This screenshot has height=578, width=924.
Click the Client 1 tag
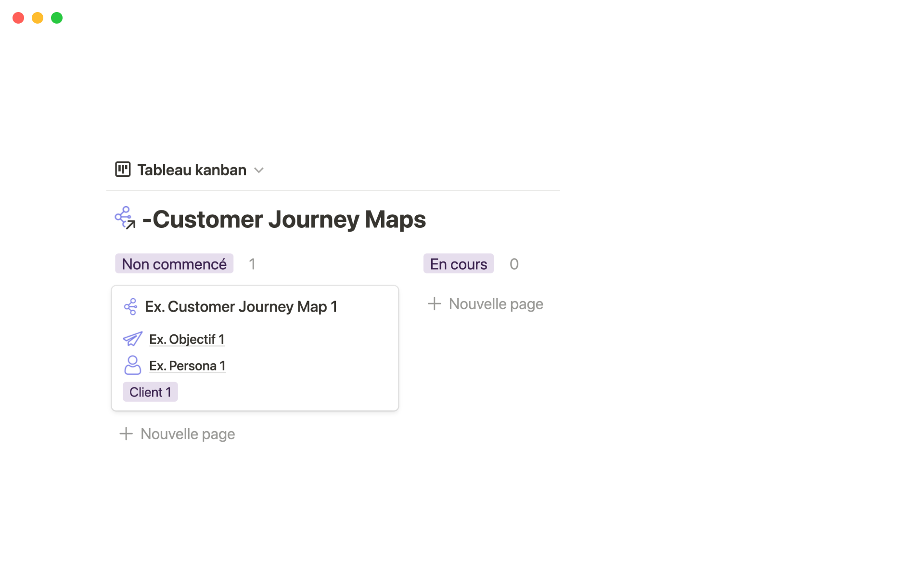point(150,392)
